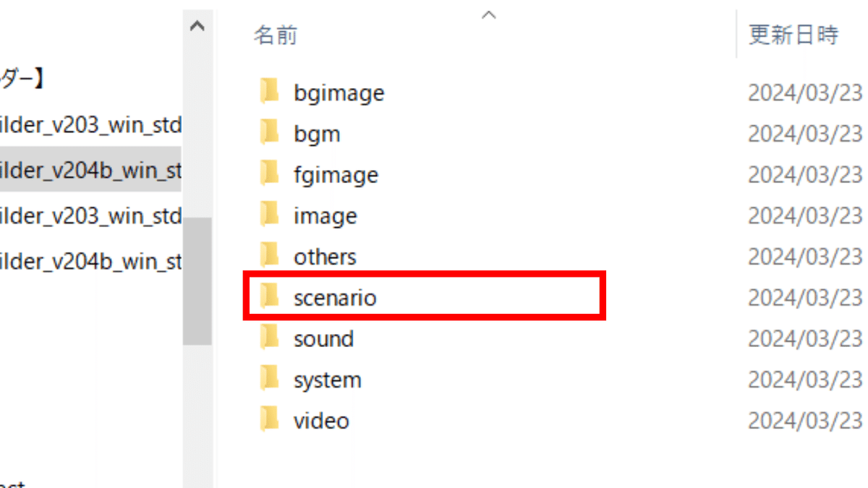Select the bottom ilder_v204b_win_st tree entry
This screenshot has width=868, height=488.
coord(90,261)
